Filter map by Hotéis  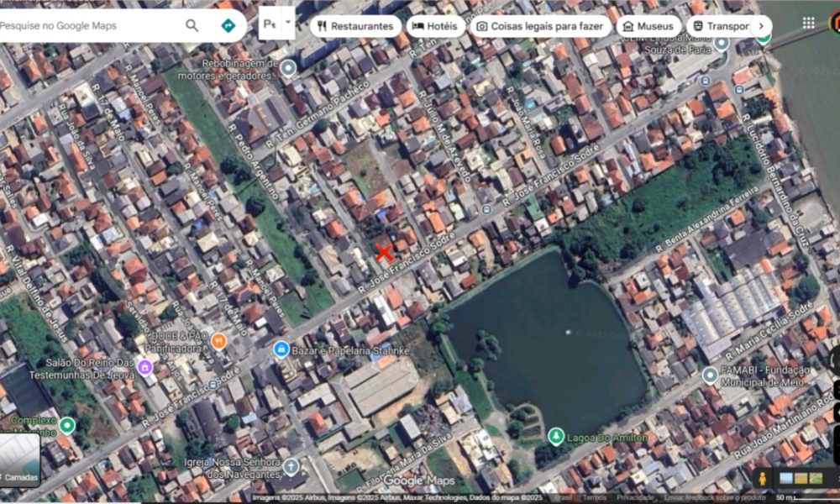pyautogui.click(x=435, y=26)
